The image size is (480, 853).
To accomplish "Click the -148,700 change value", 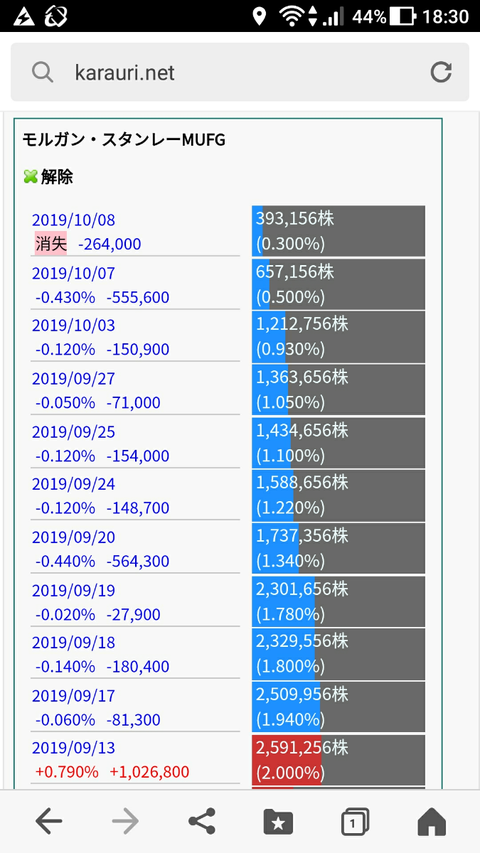I will pyautogui.click(x=138, y=508).
